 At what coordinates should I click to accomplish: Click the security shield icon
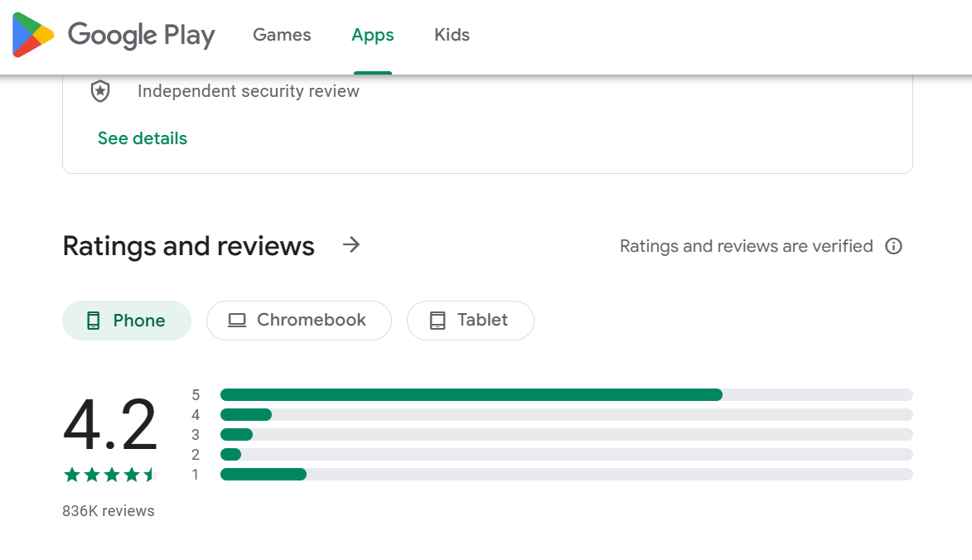[99, 91]
